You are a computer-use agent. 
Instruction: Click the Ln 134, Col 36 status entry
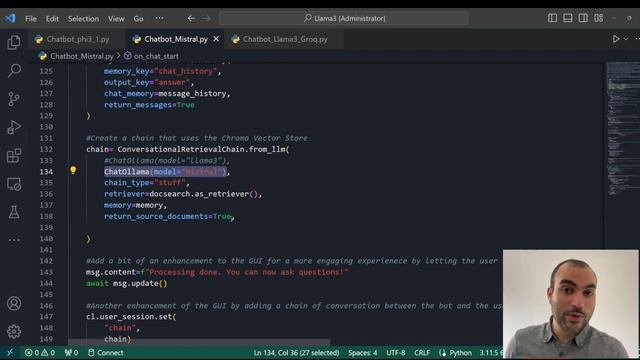tap(296, 353)
